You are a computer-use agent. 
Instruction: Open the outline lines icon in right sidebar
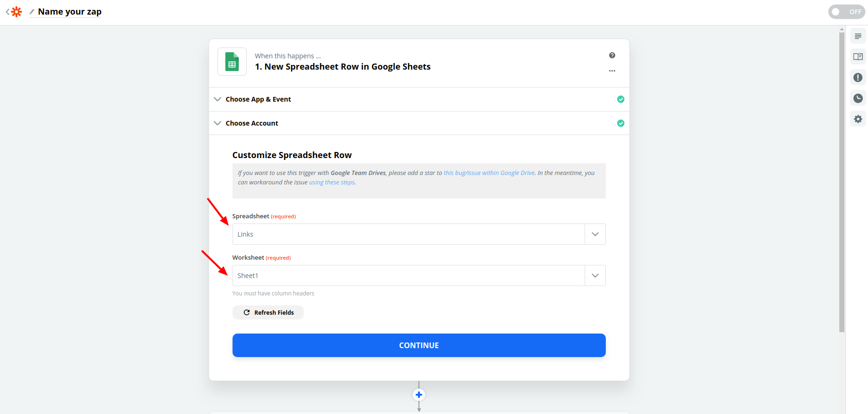[858, 36]
